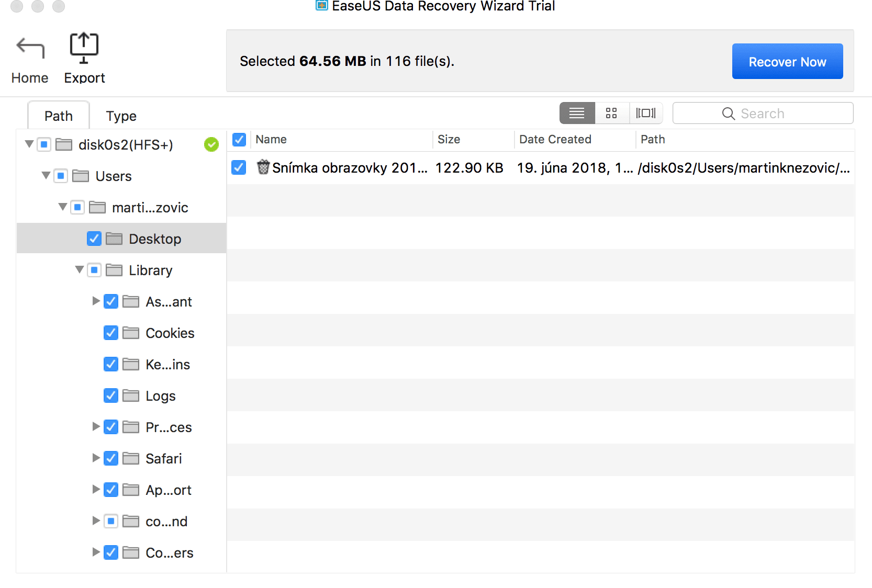
Task: Click the Safari folder icon
Action: click(131, 458)
